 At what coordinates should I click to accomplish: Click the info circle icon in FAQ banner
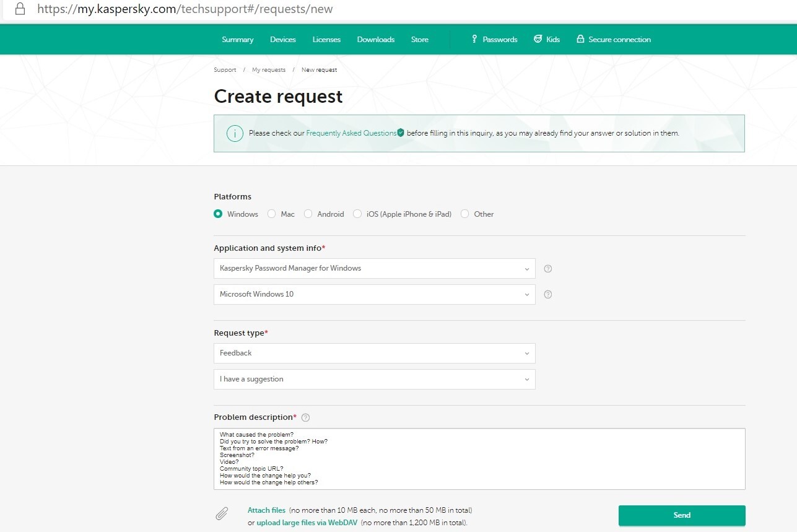tap(235, 133)
